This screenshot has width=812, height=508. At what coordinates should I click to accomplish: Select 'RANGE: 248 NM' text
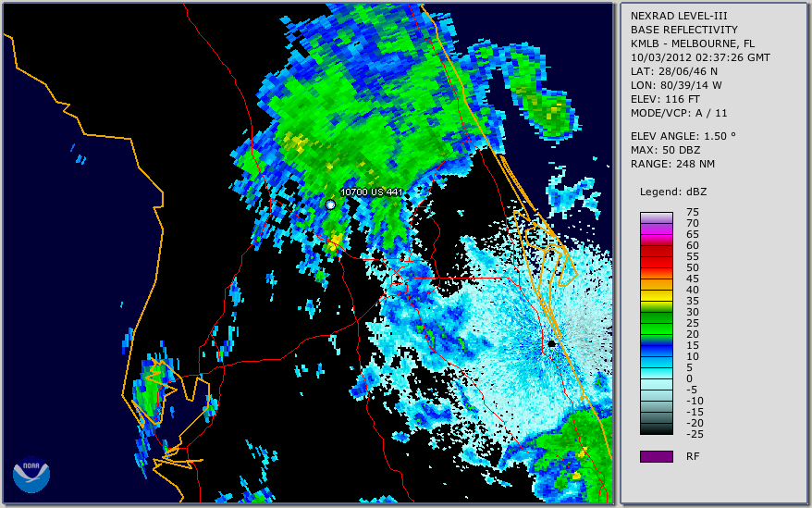[672, 164]
